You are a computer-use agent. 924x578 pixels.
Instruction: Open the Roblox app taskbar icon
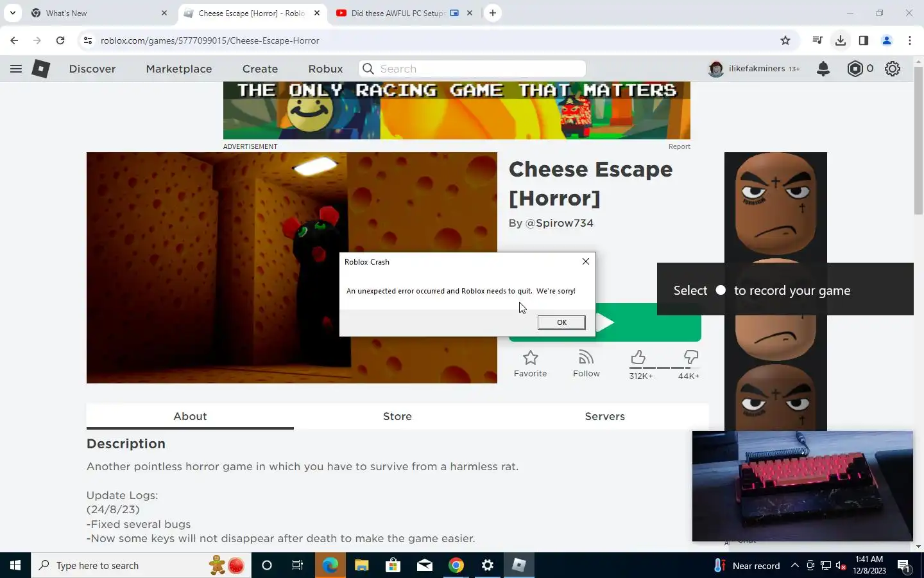519,565
